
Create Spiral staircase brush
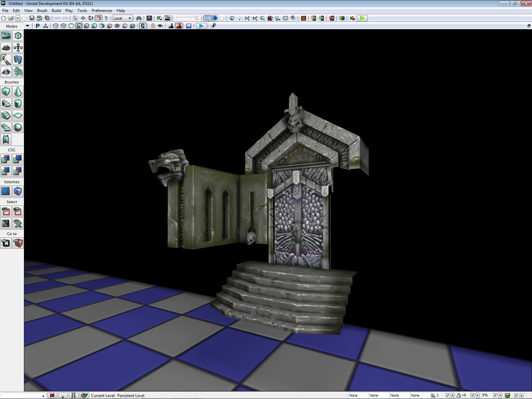6,127
